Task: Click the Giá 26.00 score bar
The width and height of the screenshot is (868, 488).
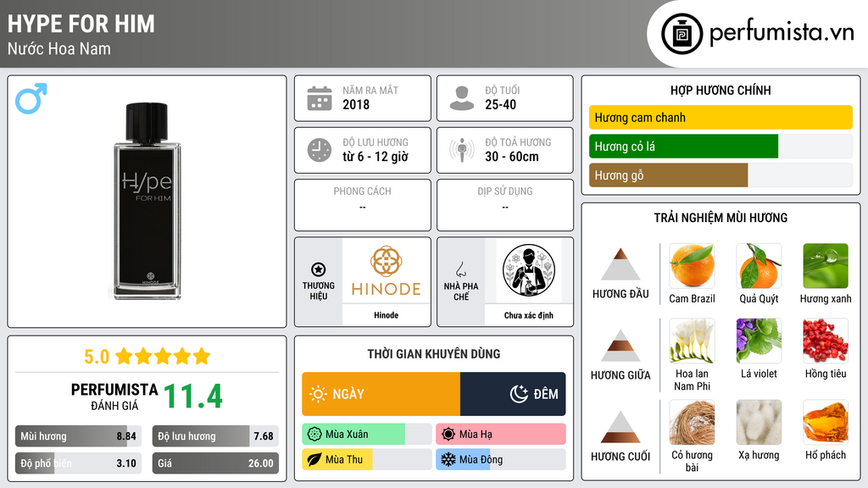Action: (215, 463)
